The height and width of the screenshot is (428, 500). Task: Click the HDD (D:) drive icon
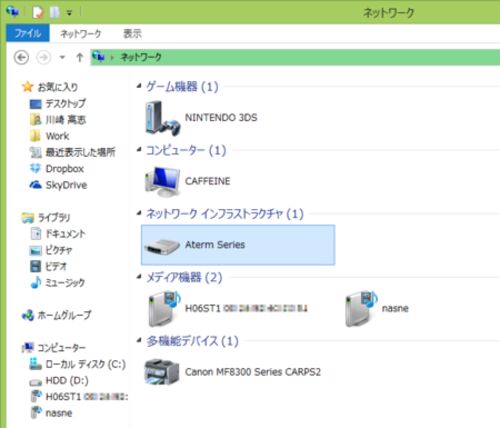click(x=35, y=381)
